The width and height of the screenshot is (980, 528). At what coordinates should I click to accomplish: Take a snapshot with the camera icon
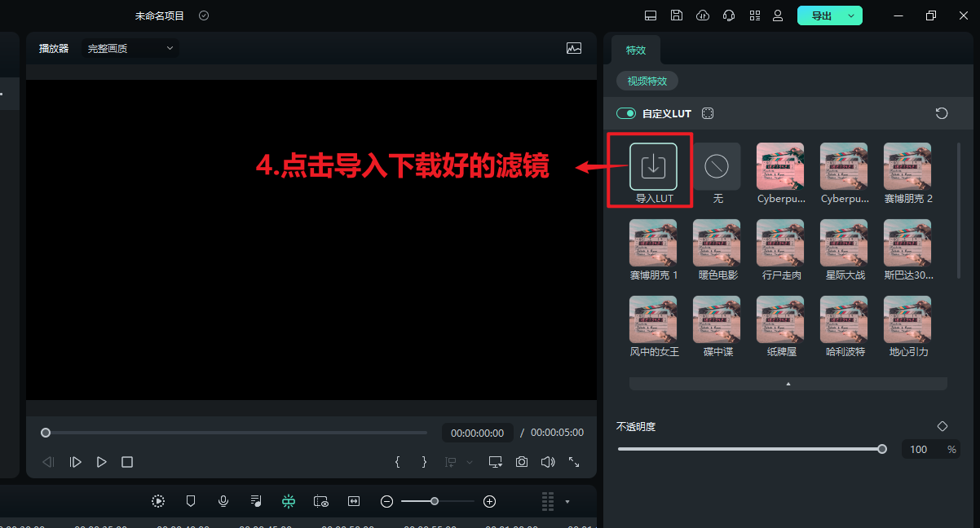point(522,461)
